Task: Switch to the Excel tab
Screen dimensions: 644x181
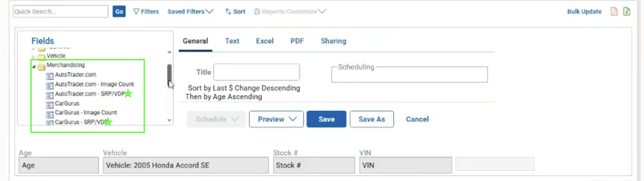Action: click(265, 41)
